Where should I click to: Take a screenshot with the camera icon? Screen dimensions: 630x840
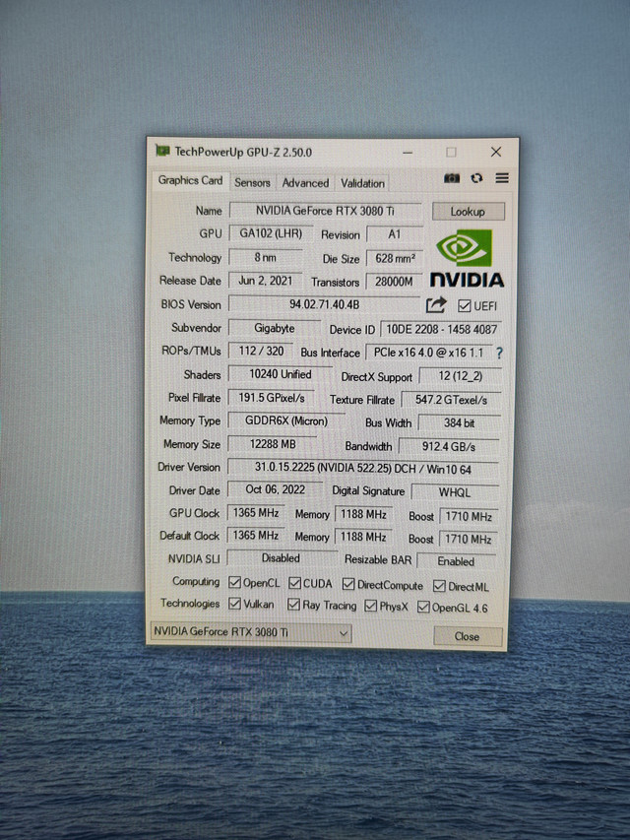[452, 178]
